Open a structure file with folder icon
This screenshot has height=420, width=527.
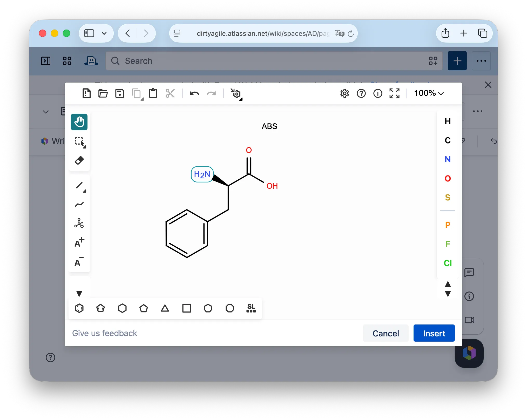pos(103,93)
